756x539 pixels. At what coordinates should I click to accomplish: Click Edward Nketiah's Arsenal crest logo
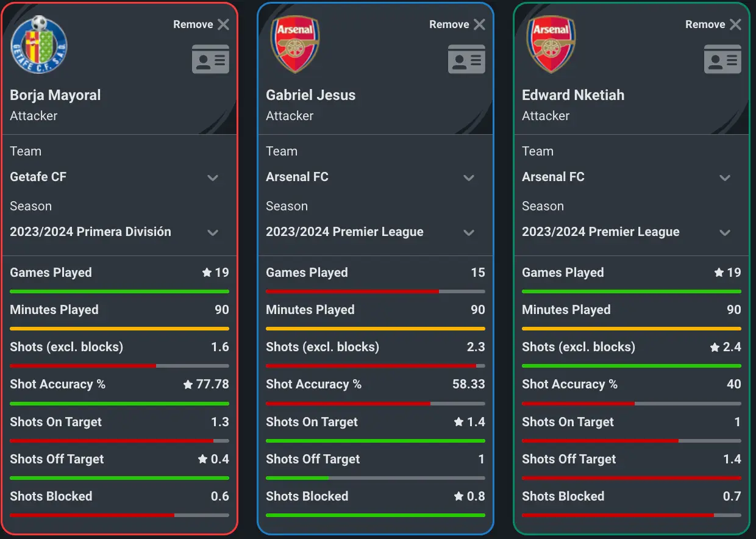[551, 45]
